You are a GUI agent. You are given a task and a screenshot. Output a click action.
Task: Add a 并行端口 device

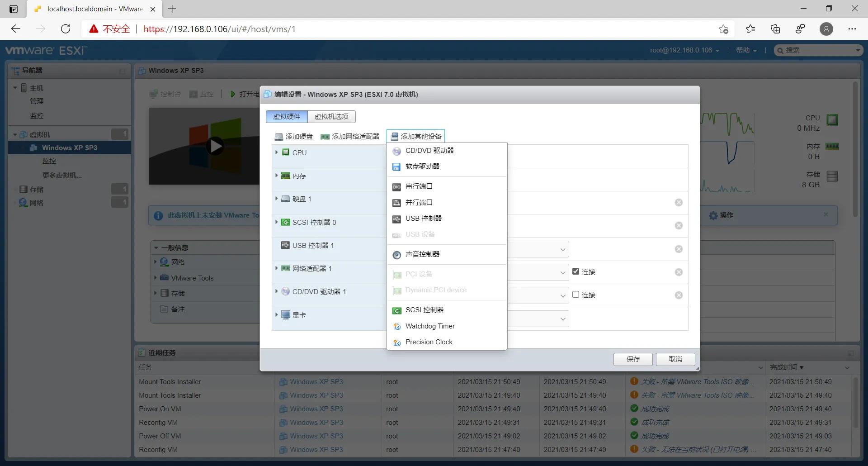[419, 202]
